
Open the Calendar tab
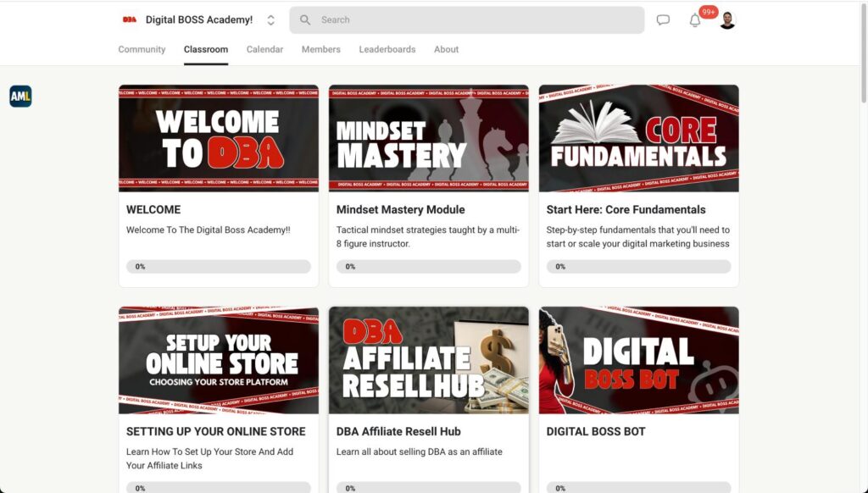(x=264, y=49)
